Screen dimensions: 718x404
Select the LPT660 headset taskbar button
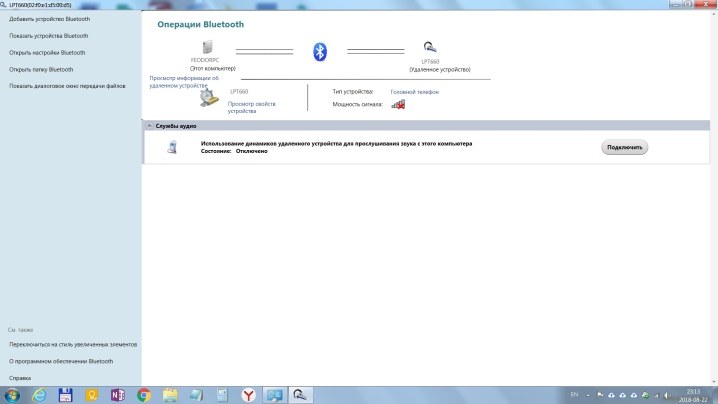coord(300,395)
